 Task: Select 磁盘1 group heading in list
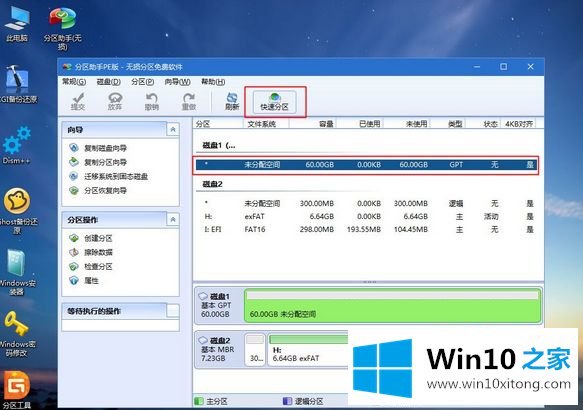[219, 145]
